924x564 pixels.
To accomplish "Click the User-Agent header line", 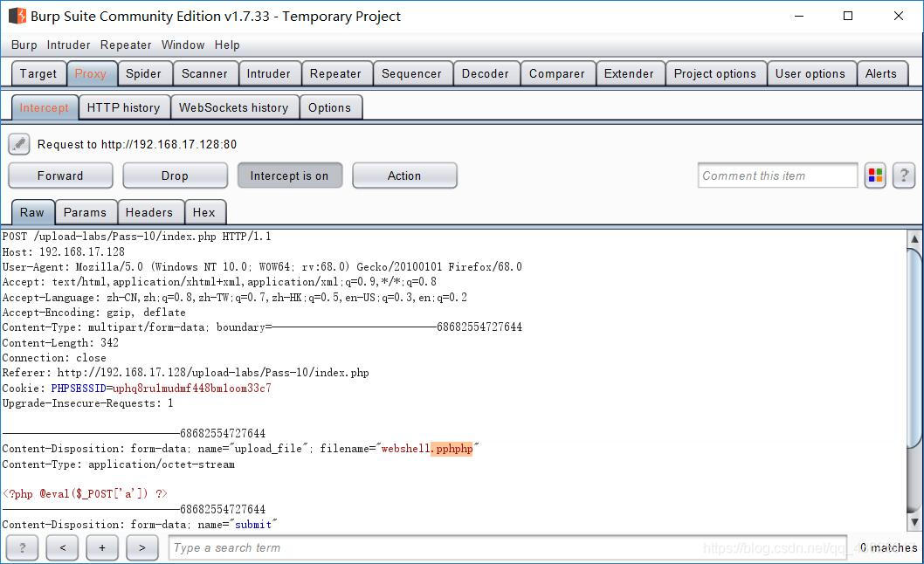I will point(262,266).
